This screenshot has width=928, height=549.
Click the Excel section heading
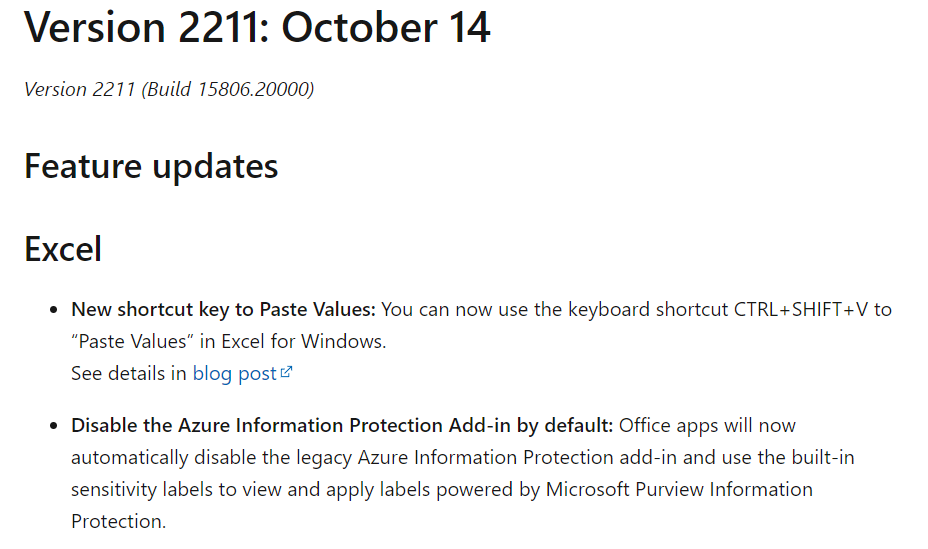point(63,249)
